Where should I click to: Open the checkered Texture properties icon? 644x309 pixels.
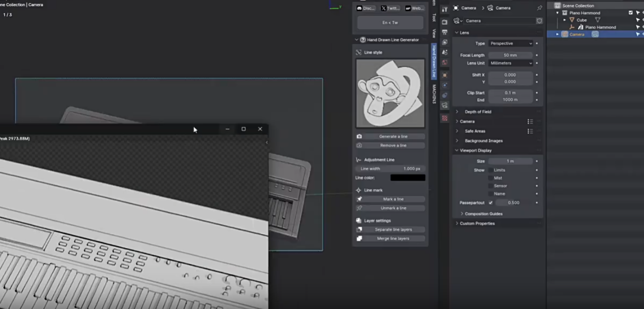pos(445,118)
